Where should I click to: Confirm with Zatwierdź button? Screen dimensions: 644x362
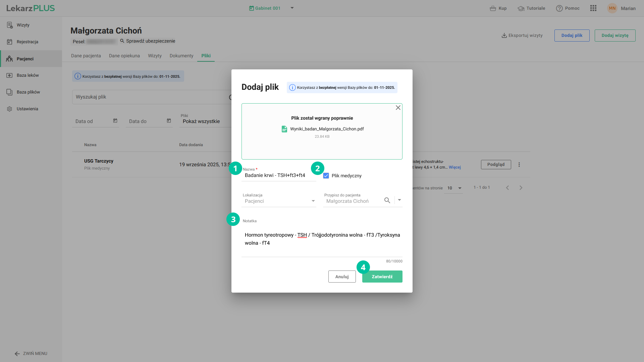(x=382, y=277)
